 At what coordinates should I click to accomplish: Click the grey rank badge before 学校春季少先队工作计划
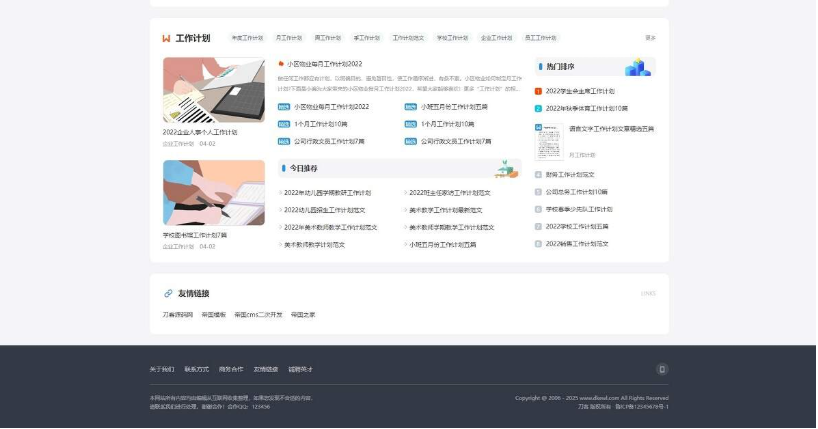[538, 209]
